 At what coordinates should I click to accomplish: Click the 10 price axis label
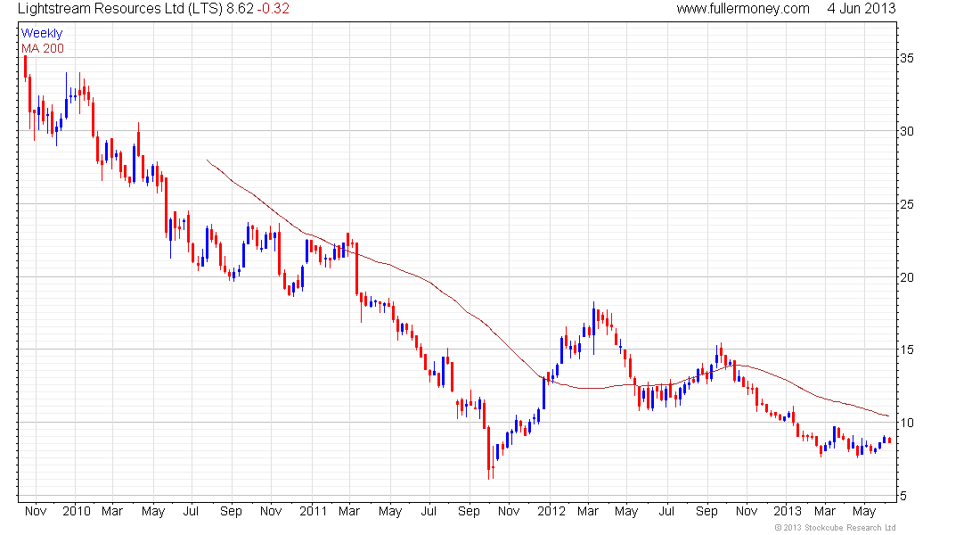click(x=906, y=423)
